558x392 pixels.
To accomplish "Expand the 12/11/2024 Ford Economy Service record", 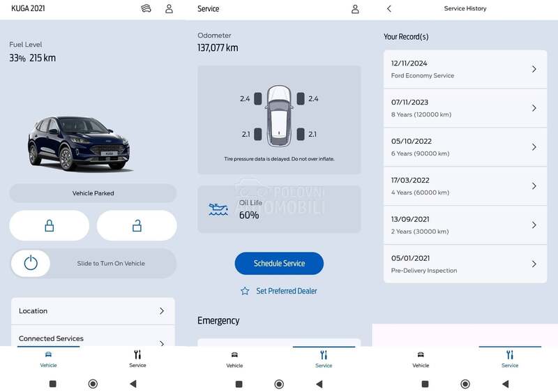I will click(x=465, y=69).
